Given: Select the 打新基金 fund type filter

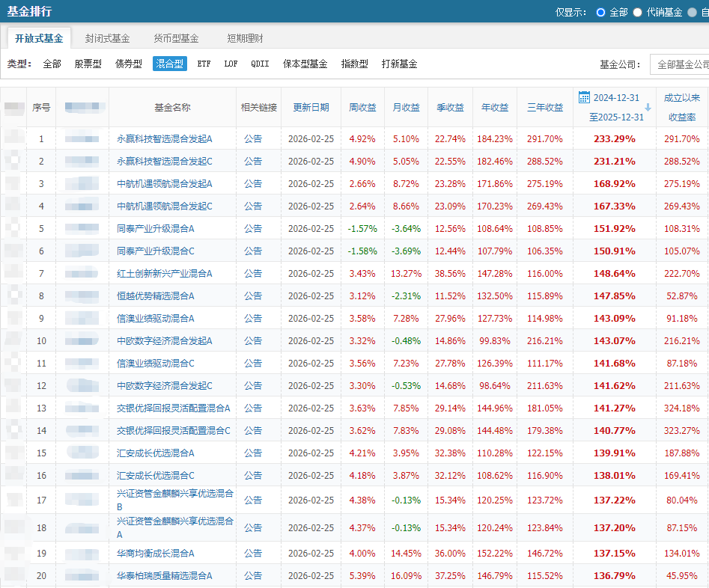Looking at the screenshot, I should coord(400,64).
